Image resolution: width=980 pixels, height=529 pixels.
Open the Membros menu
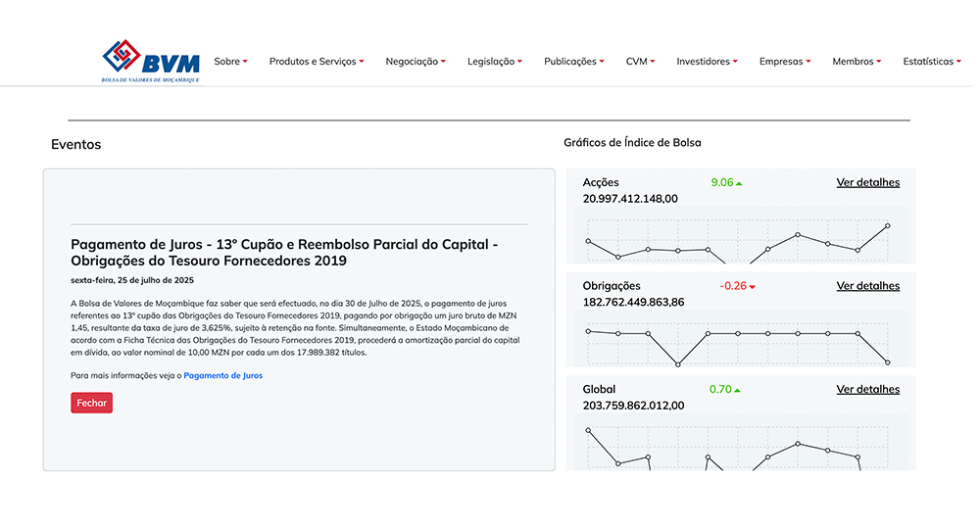(856, 62)
